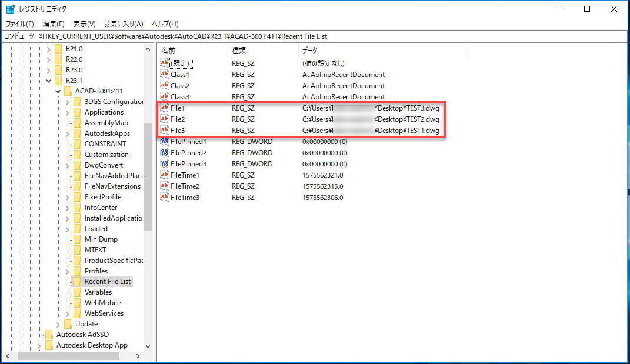
Task: Click the string icon of File2 value
Action: coord(164,119)
